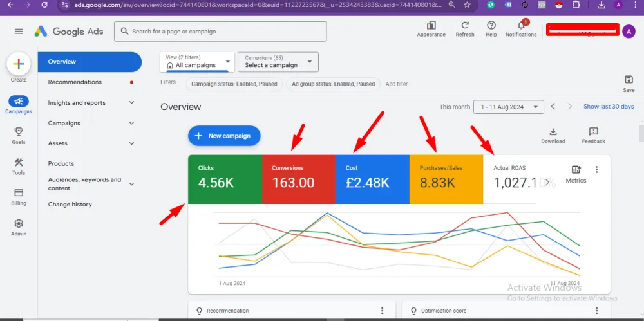Open Optimisation score card three-dot menu
644x321 pixels.
coord(597,311)
